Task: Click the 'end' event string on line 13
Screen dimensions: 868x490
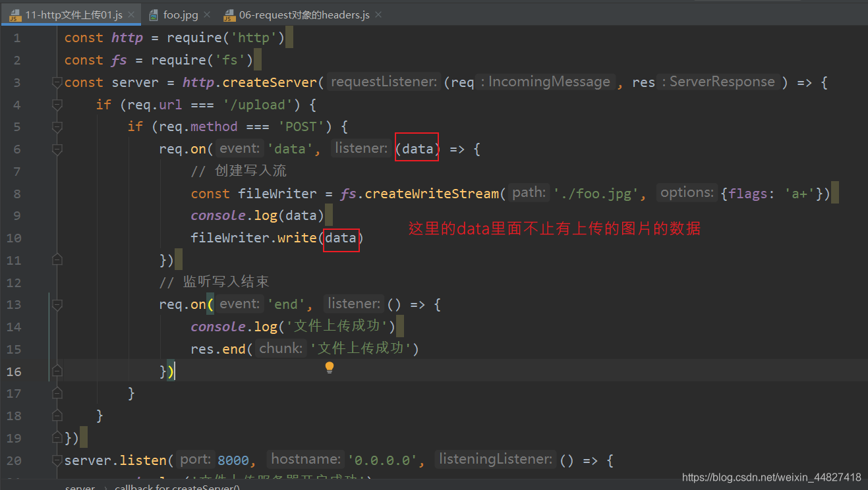Action: click(286, 304)
